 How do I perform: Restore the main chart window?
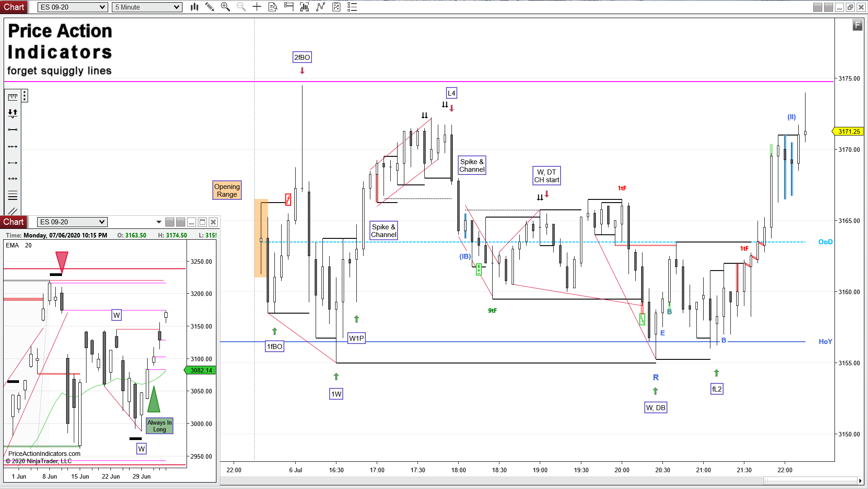pyautogui.click(x=850, y=7)
